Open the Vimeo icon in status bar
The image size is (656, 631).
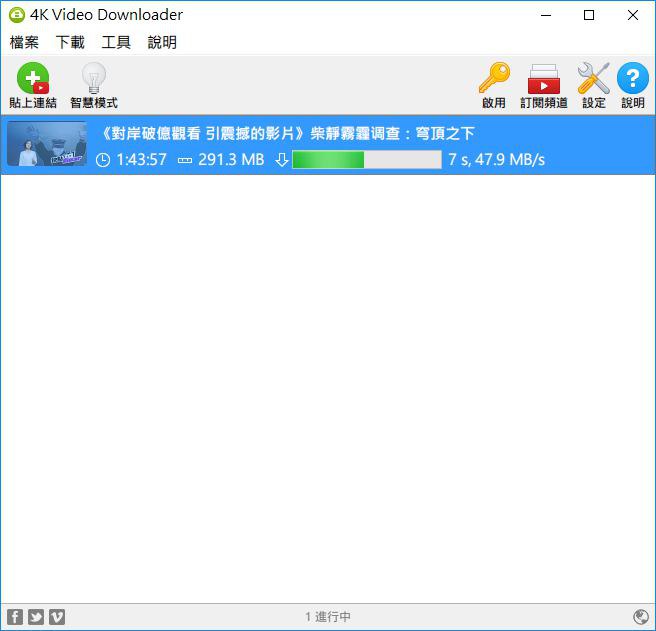57,617
